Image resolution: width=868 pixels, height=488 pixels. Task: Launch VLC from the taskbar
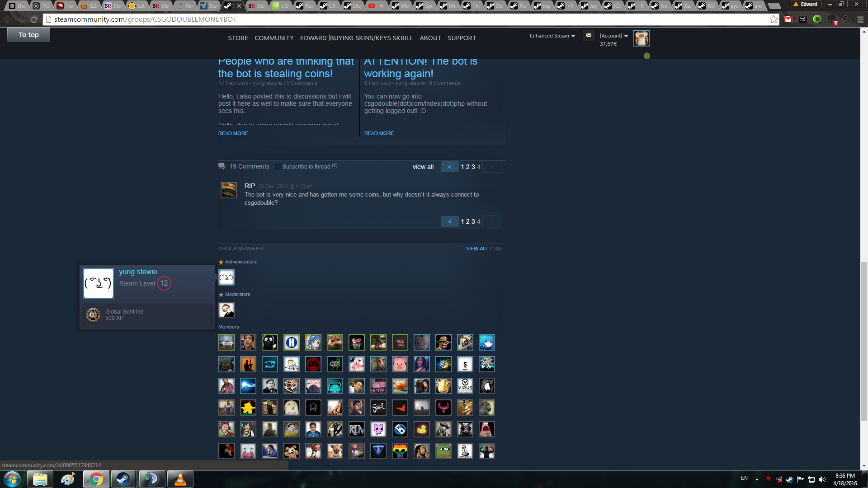(180, 479)
